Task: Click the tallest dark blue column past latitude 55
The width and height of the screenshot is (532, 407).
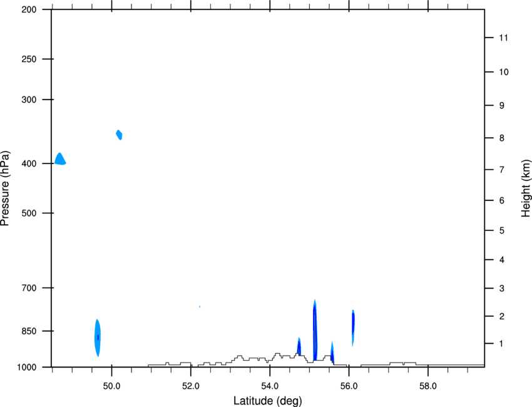Action: coord(315,331)
